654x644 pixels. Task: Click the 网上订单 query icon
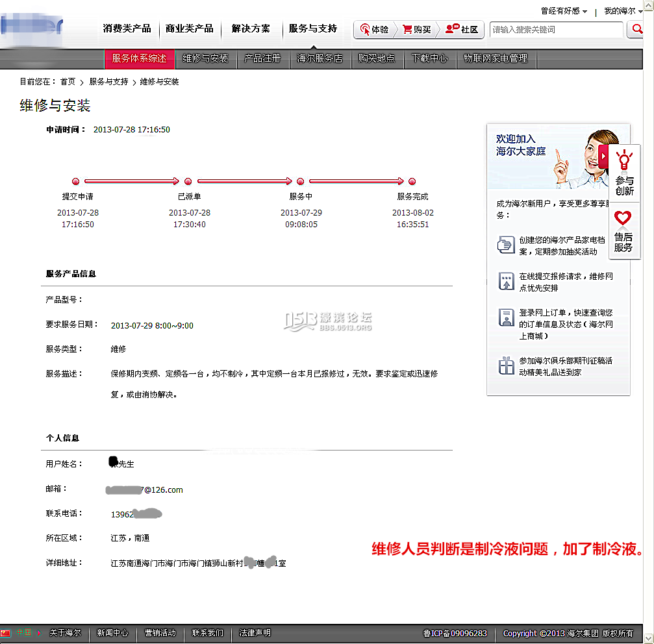[x=506, y=317]
